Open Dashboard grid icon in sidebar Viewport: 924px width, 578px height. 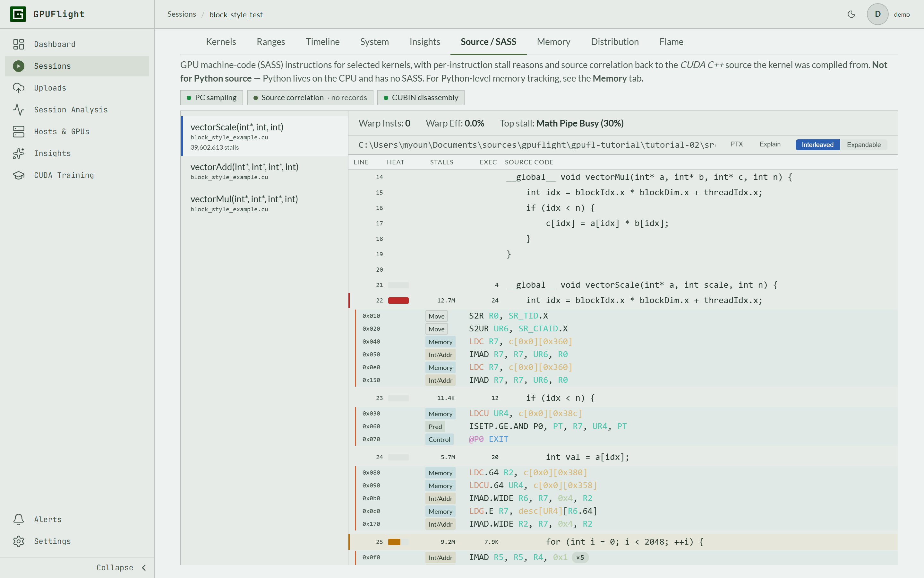(x=18, y=44)
